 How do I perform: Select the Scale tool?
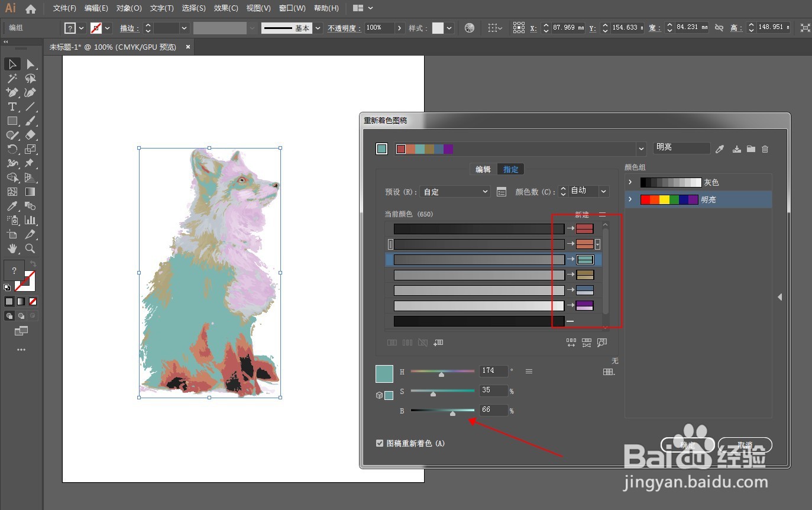tap(30, 149)
